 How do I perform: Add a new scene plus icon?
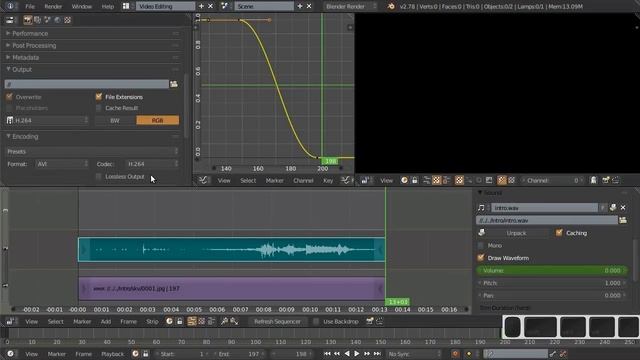(x=300, y=6)
